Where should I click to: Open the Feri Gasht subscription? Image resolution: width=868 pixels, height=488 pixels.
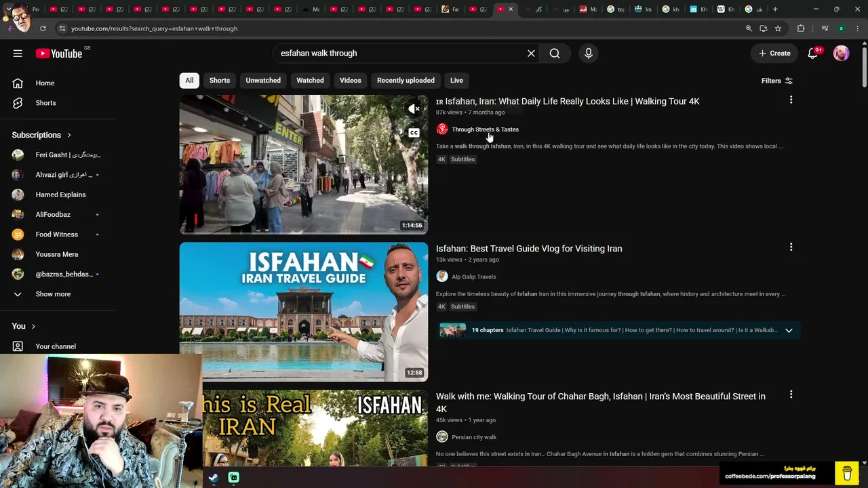point(58,155)
